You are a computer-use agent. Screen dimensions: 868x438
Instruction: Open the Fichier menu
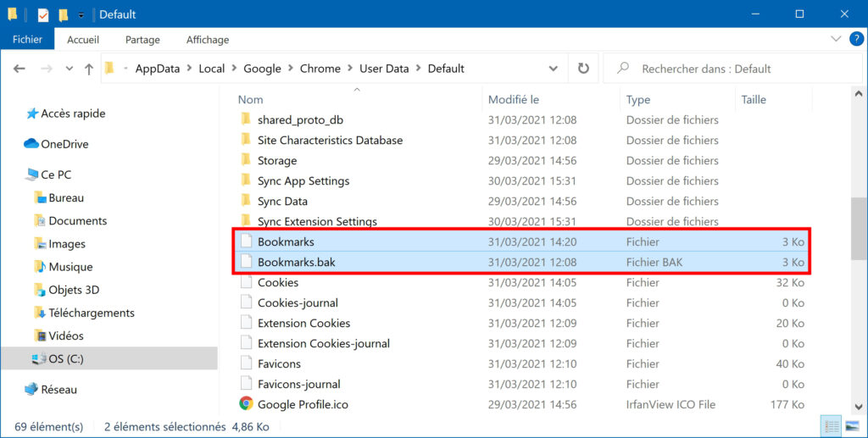pos(27,39)
